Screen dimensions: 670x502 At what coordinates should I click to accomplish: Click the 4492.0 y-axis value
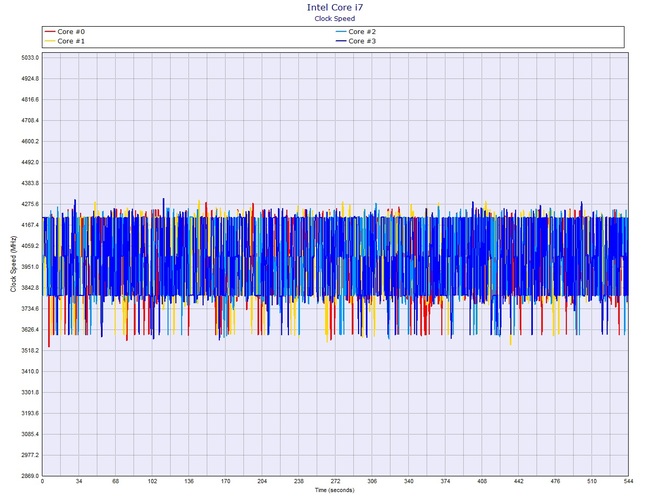click(30, 162)
